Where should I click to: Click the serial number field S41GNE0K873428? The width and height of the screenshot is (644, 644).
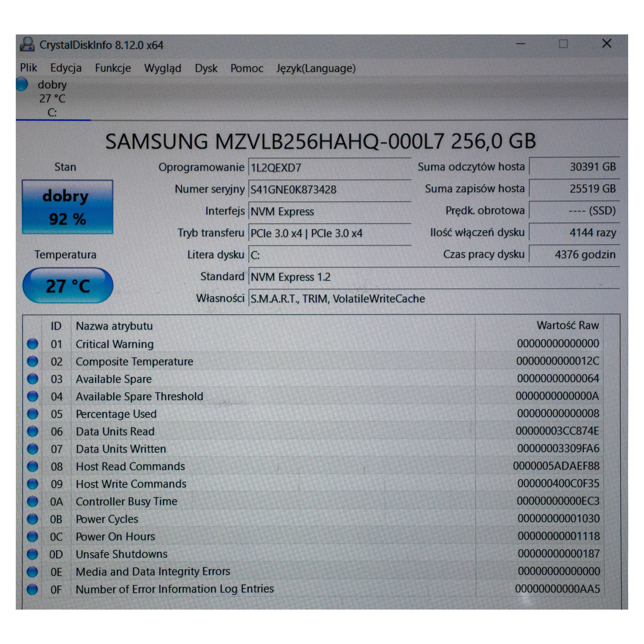(x=329, y=190)
